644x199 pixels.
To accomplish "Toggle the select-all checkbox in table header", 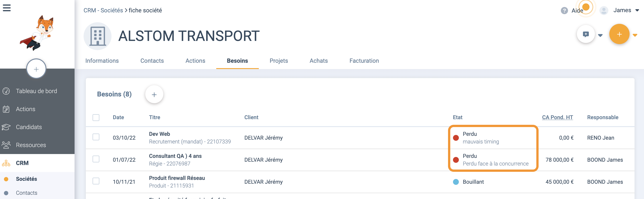I will (96, 118).
